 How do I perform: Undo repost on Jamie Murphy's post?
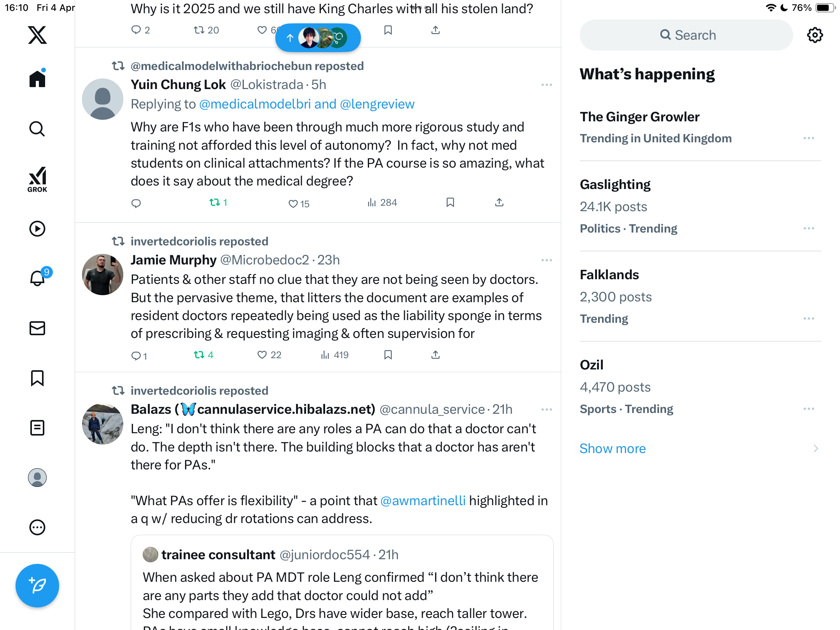[203, 355]
